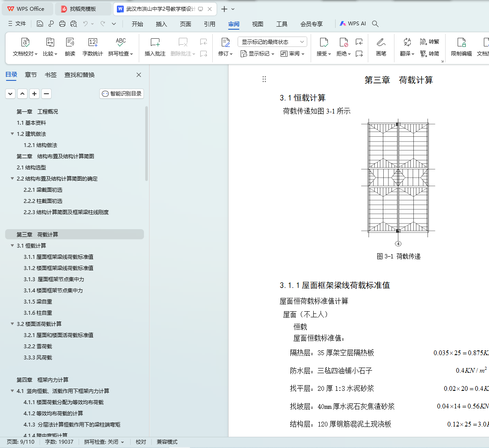Viewport: 489px width, 448px height.
Task: Open the 开始 ribbon tab
Action: pyautogui.click(x=137, y=24)
